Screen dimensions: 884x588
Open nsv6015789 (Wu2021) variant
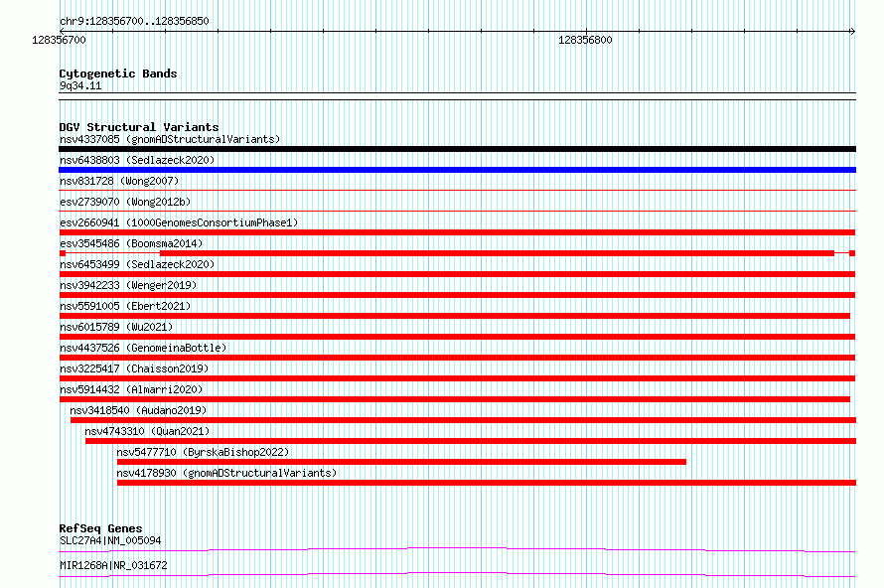pyautogui.click(x=116, y=327)
